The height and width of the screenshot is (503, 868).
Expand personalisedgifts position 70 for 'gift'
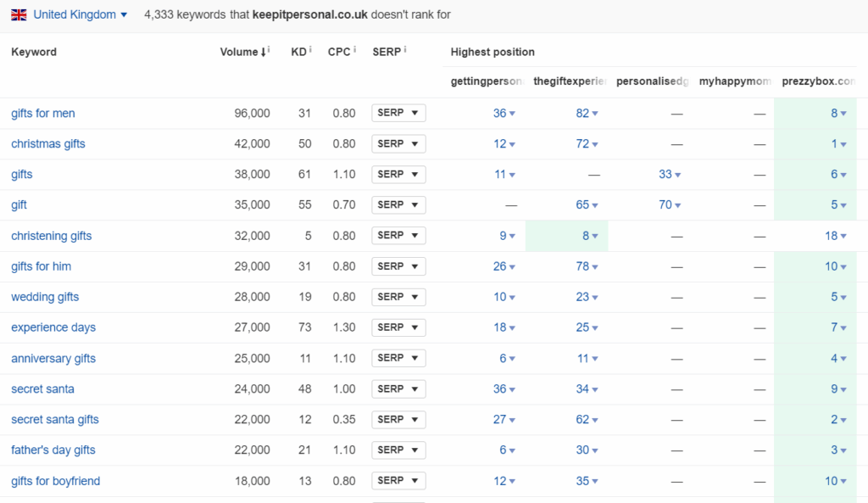pyautogui.click(x=670, y=205)
